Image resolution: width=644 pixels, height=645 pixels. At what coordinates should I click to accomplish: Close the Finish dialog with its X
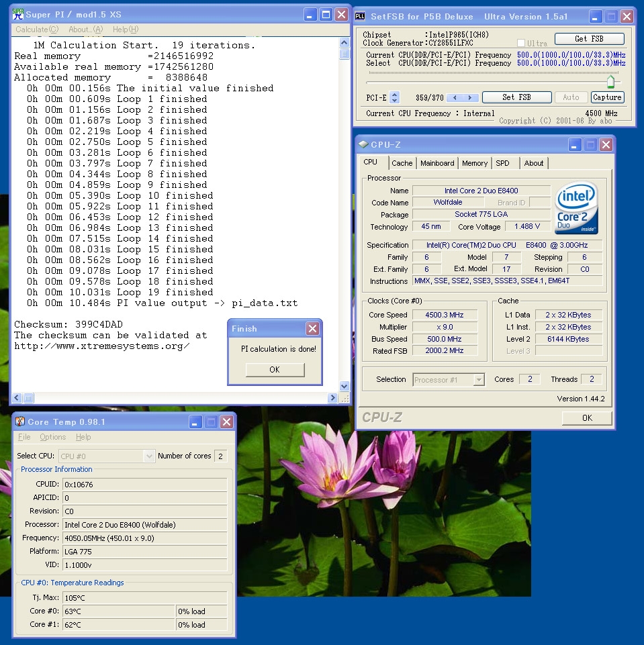pos(312,328)
